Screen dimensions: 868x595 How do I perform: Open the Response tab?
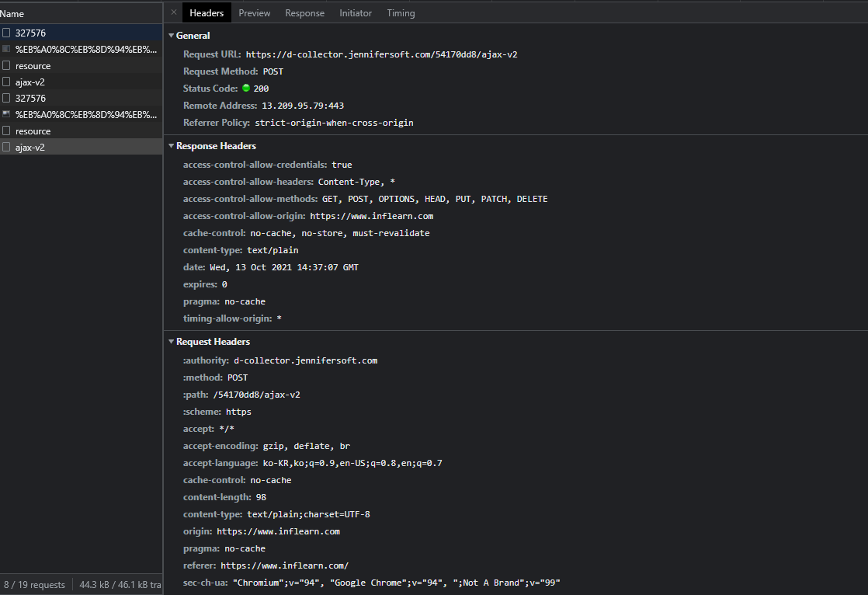(x=304, y=13)
